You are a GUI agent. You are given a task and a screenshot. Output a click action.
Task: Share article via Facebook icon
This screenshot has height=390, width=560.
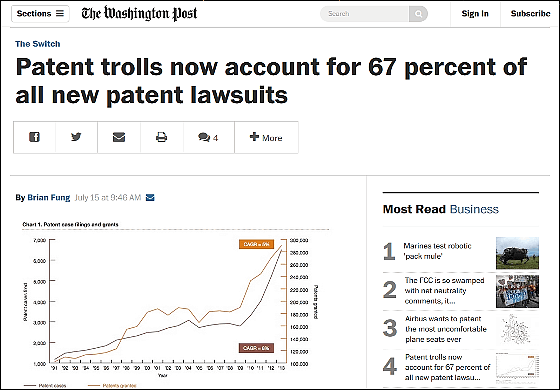tap(34, 137)
